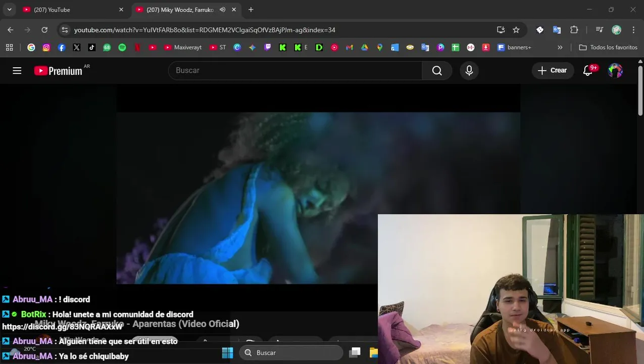Mute the tab playing audio
The image size is (644, 364).
tap(222, 10)
